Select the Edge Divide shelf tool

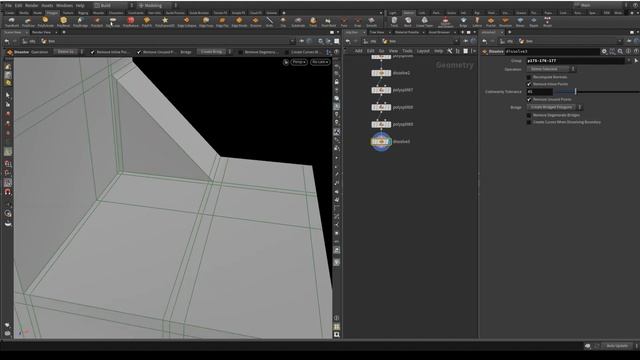[239, 22]
